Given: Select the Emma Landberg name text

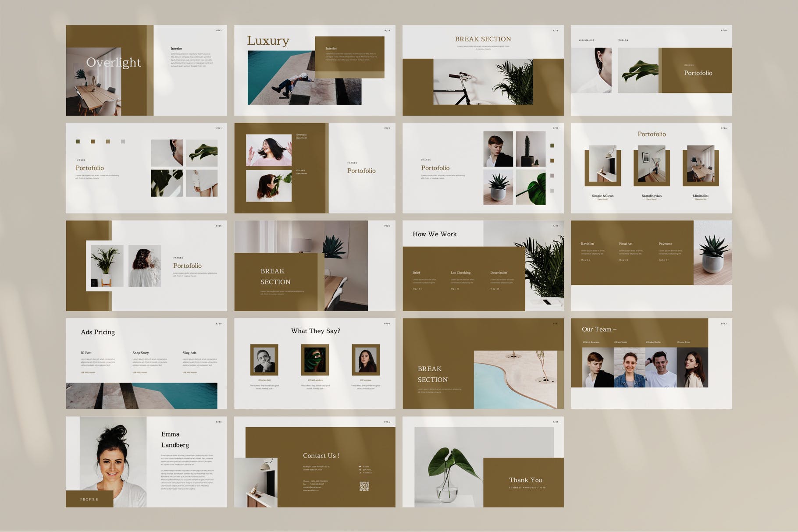Looking at the screenshot, I should pos(175,440).
